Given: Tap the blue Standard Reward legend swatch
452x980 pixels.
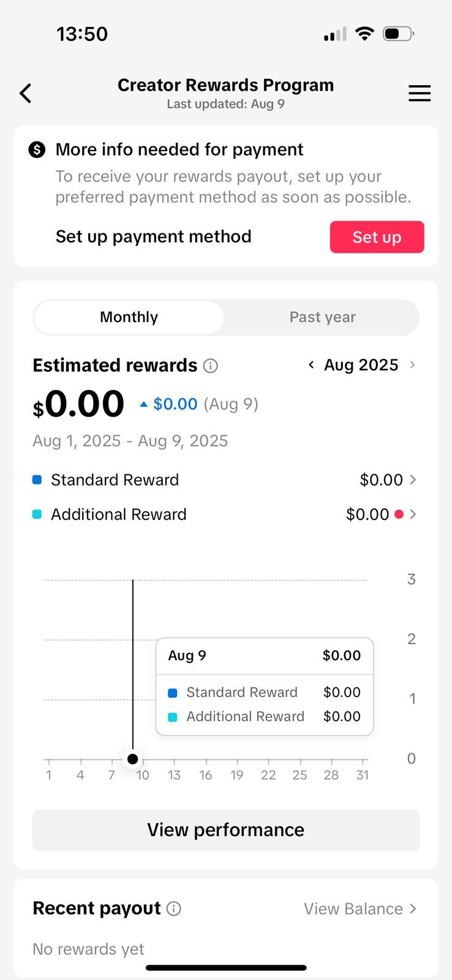Looking at the screenshot, I should point(37,480).
